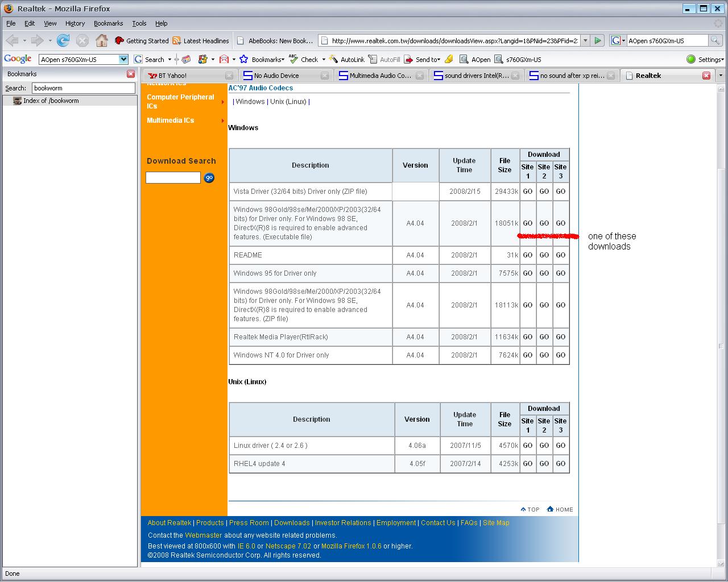
Task: Expand the Google toolbar search box dropdown
Action: [x=123, y=59]
